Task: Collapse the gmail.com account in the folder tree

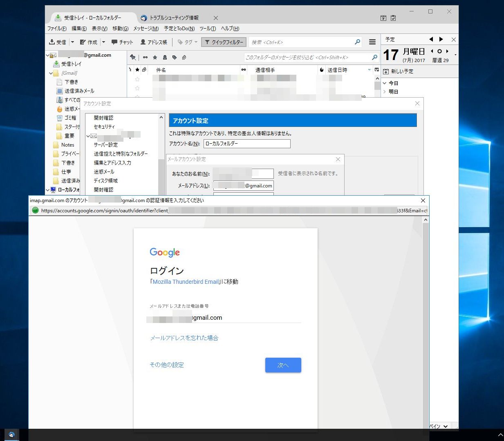Action: tap(48, 55)
